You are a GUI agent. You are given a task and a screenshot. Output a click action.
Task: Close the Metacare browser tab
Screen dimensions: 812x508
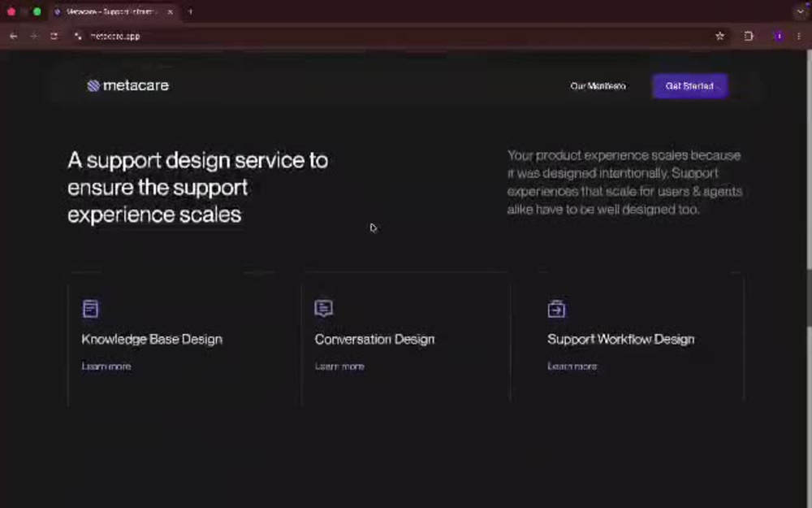170,11
